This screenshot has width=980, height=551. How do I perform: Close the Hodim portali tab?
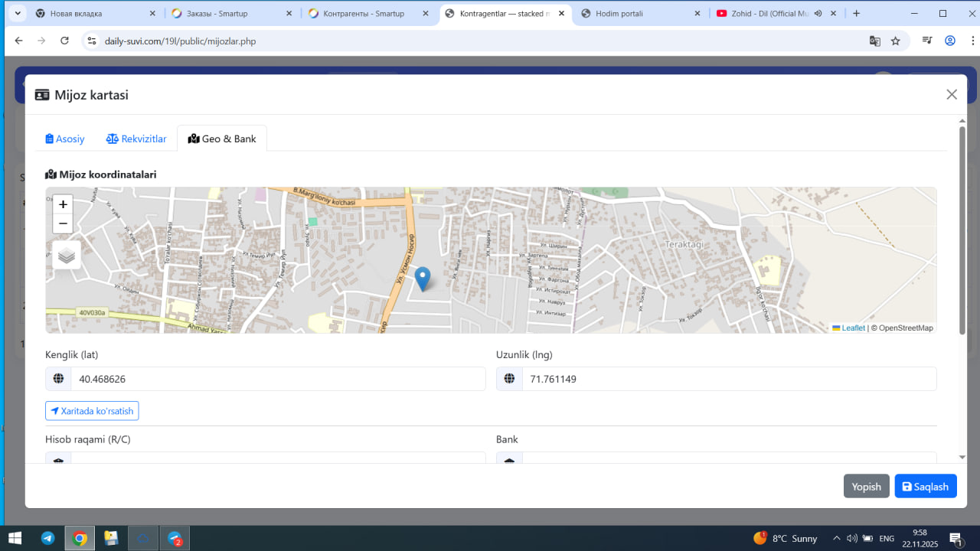697,14
